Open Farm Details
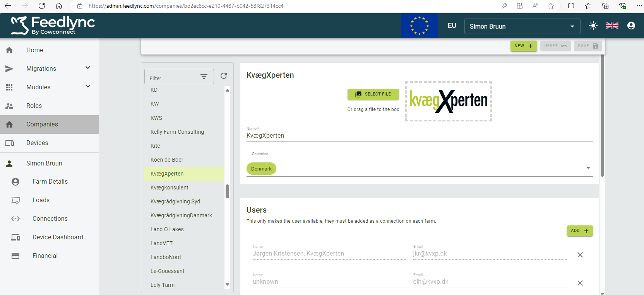644x295 pixels. click(49, 182)
